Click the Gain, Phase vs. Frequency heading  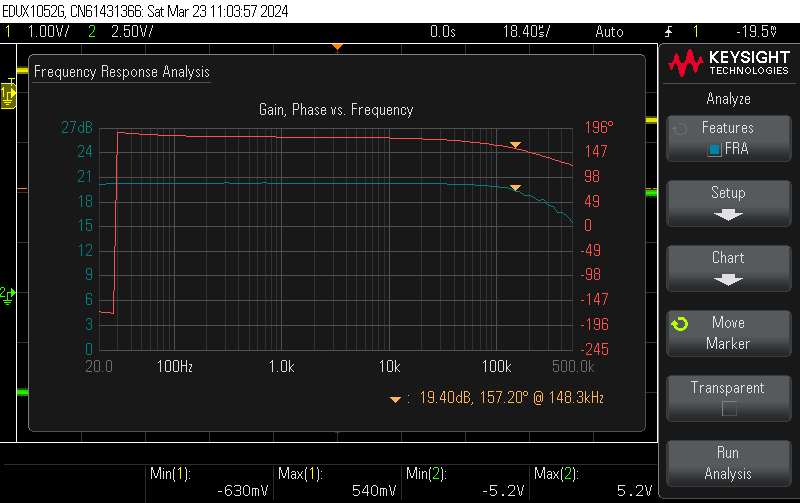[336, 110]
